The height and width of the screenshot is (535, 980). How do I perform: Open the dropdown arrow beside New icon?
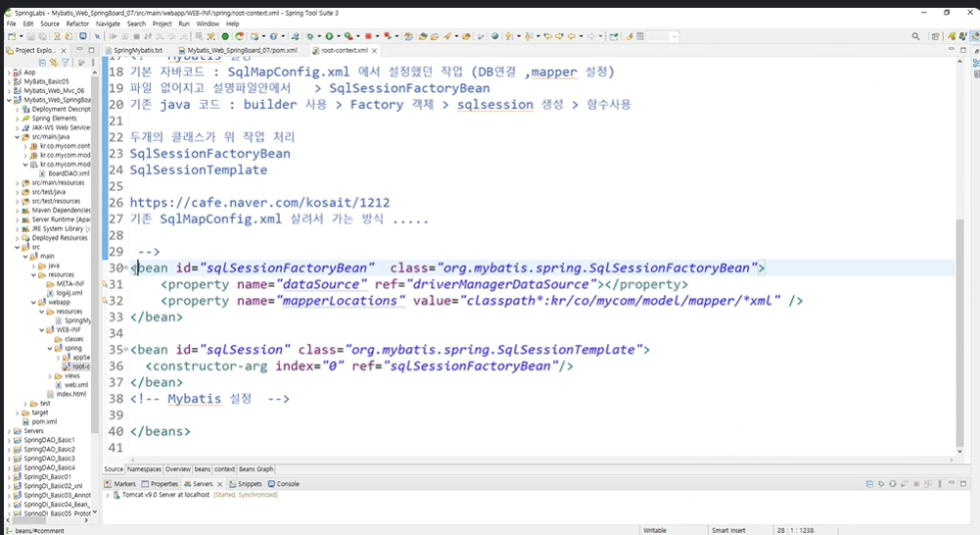21,36
